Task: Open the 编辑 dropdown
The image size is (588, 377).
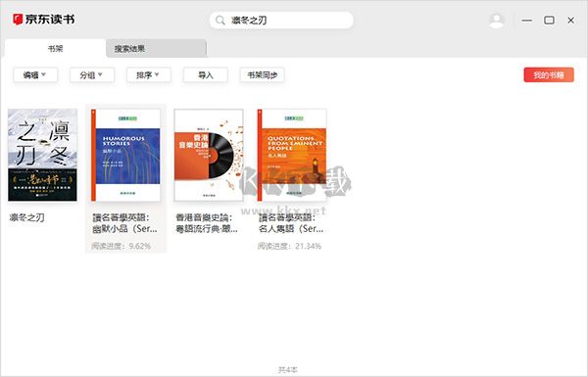Action: (35, 75)
